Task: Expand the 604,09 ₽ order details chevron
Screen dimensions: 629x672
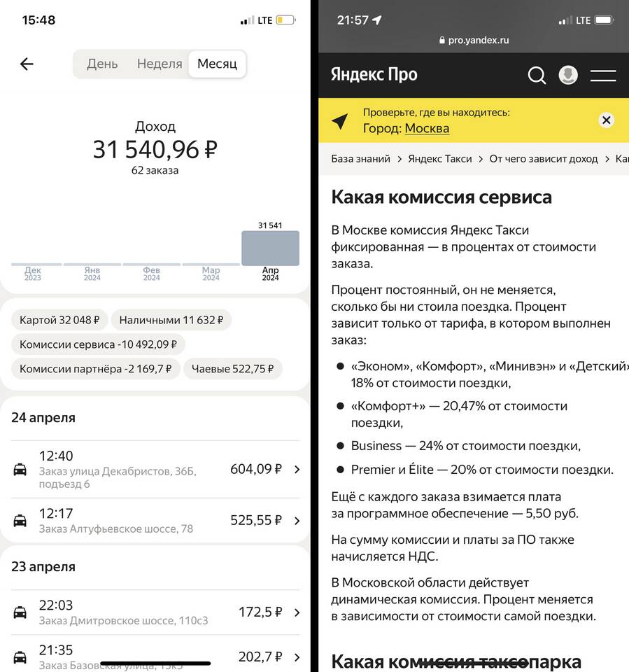Action: (x=297, y=469)
